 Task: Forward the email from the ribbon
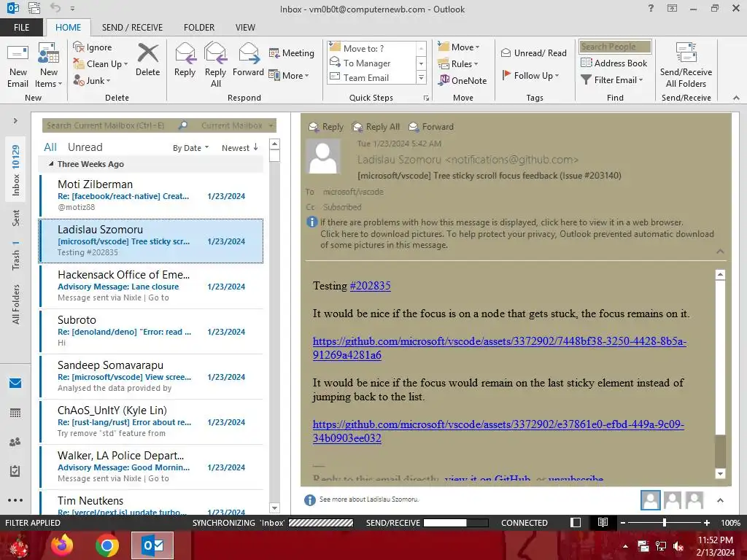click(248, 60)
